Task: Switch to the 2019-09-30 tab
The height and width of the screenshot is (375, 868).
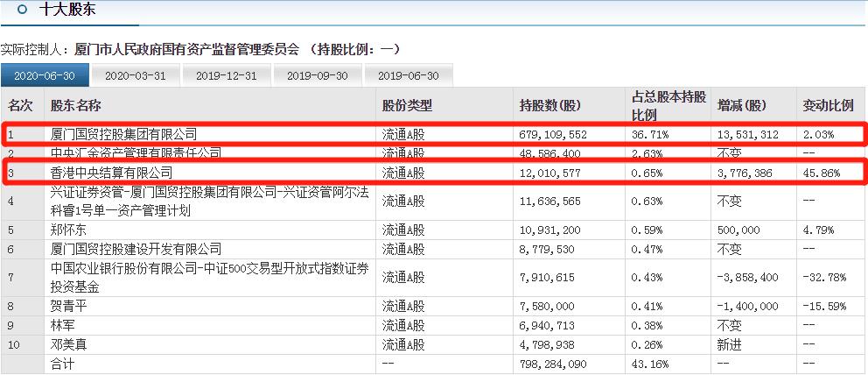Action: 318,76
